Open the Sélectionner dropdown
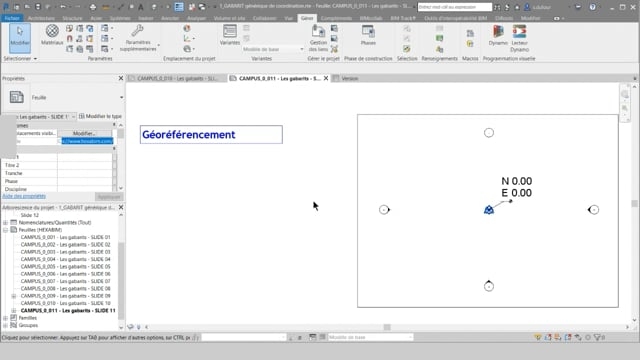Image resolution: width=640 pixels, height=360 pixels. point(20,59)
